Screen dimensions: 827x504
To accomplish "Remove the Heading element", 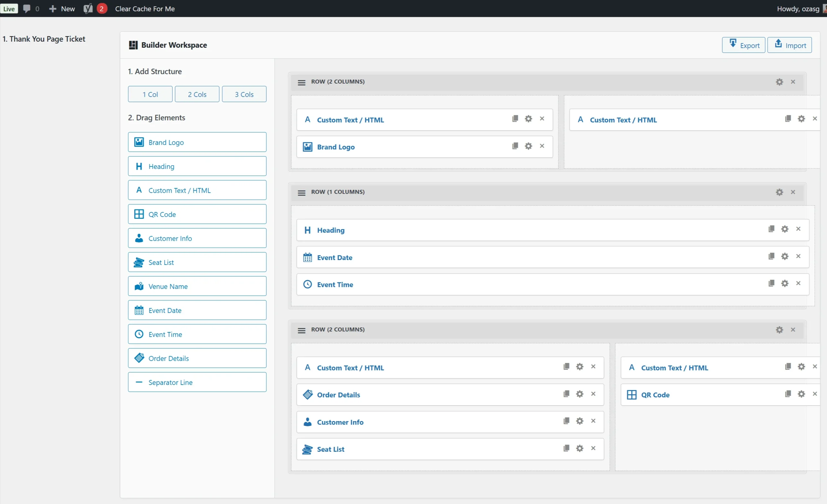I will tap(799, 229).
